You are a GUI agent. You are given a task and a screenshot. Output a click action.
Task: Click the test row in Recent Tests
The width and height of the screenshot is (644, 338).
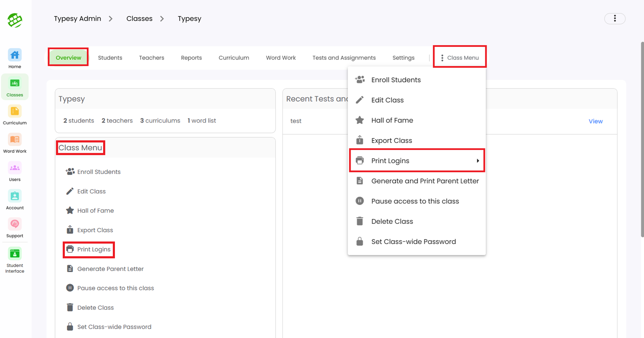coord(450,121)
